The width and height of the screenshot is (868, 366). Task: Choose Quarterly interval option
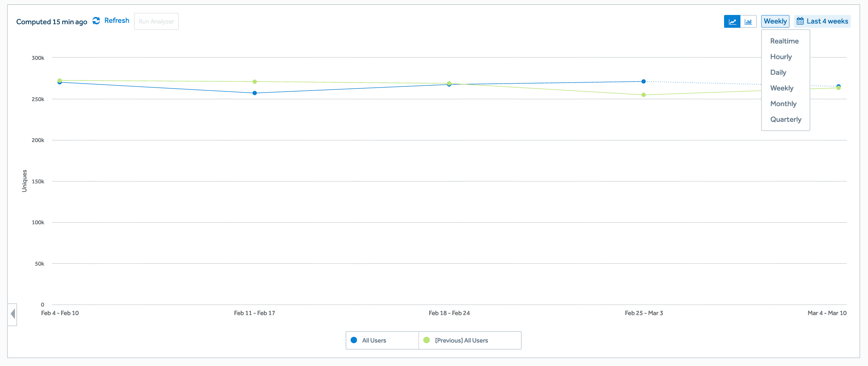[786, 120]
